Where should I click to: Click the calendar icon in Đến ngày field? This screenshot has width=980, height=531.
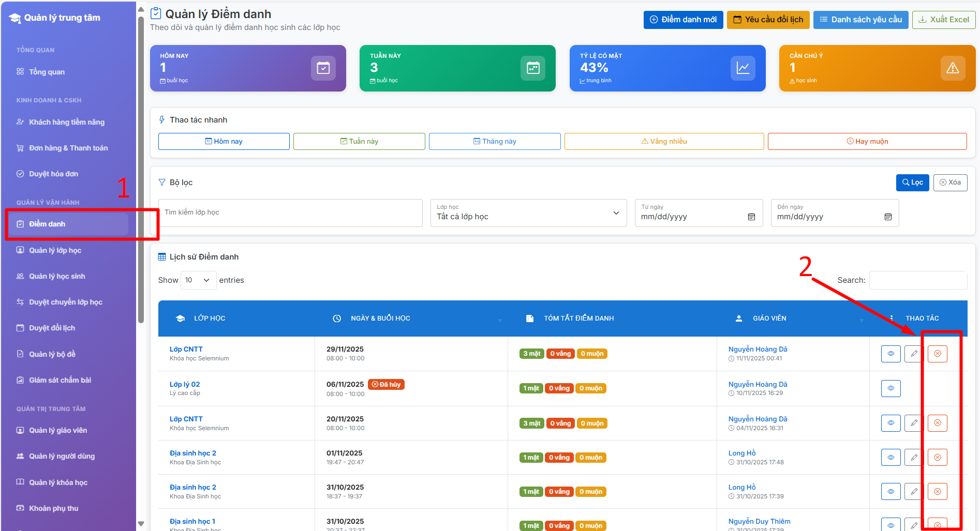tap(888, 217)
